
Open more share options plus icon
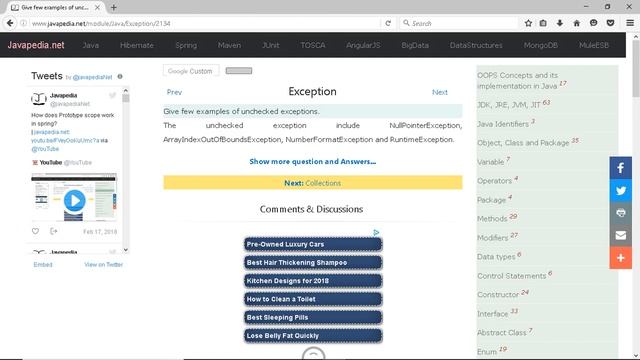tap(620, 258)
